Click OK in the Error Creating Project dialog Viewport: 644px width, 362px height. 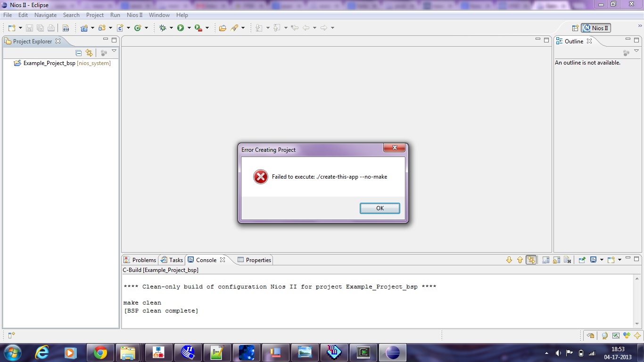[x=380, y=208]
